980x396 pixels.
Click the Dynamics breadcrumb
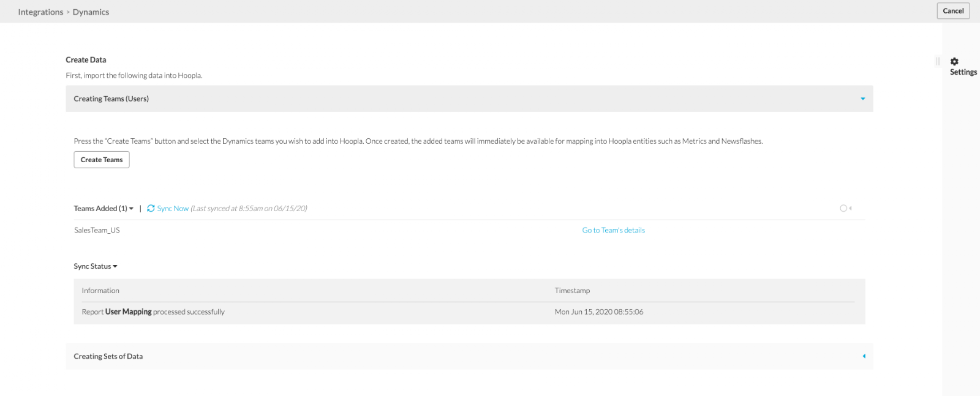pyautogui.click(x=91, y=12)
